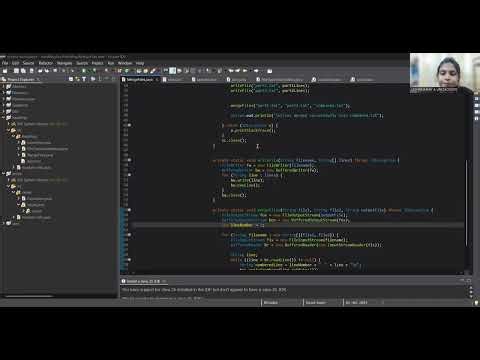Image resolution: width=480 pixels, height=360 pixels.
Task: Click the Search flashlight toolbar icon
Action: pos(153,71)
